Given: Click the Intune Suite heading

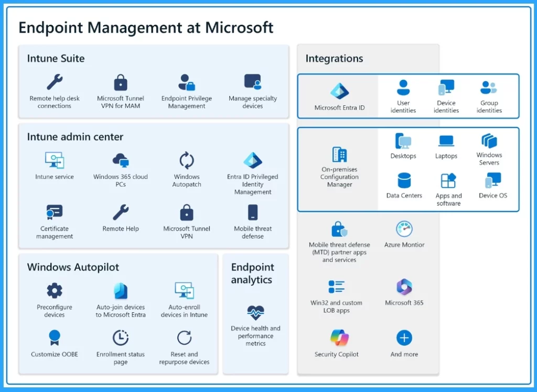Looking at the screenshot, I should click(56, 59).
